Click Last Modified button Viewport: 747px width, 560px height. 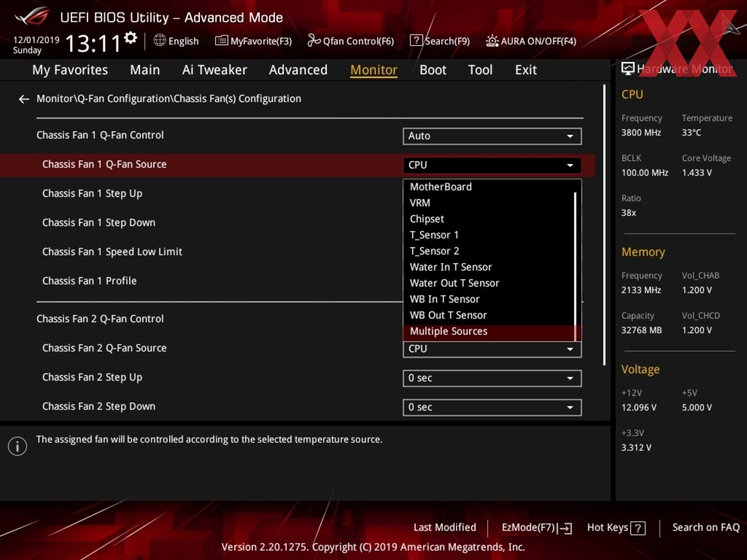tap(444, 528)
